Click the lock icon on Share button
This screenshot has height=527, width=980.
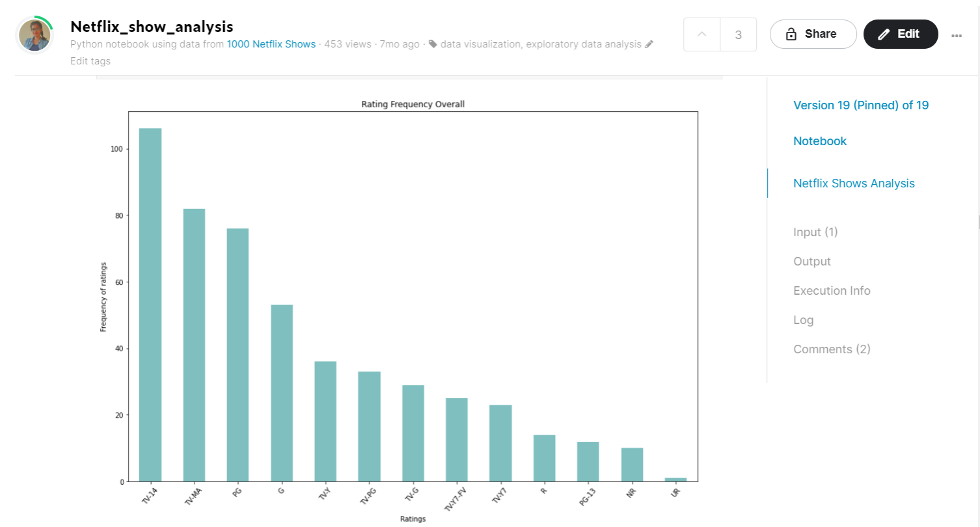click(791, 34)
